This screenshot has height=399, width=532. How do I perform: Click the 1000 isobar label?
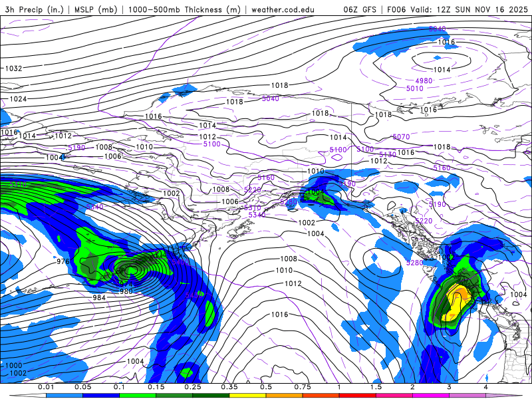pos(13,365)
